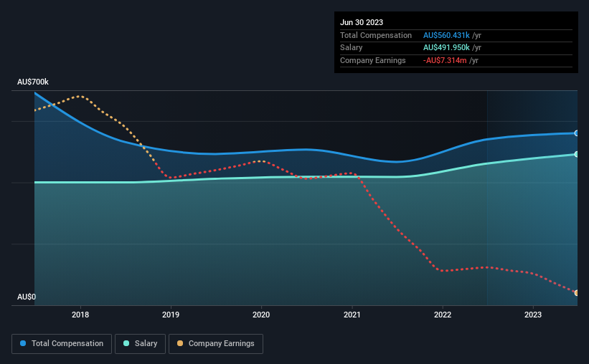Click the Jun 30 2023 tooltip date
The image size is (589, 364).
[362, 22]
